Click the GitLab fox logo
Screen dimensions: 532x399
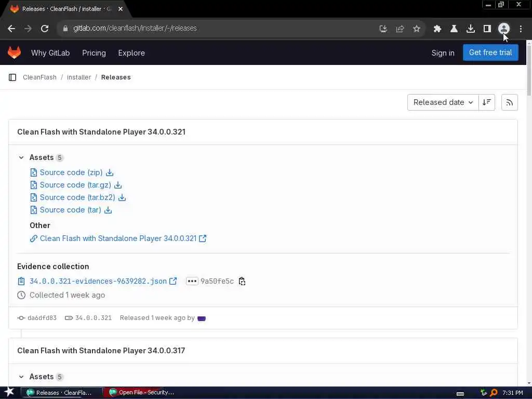[14, 52]
